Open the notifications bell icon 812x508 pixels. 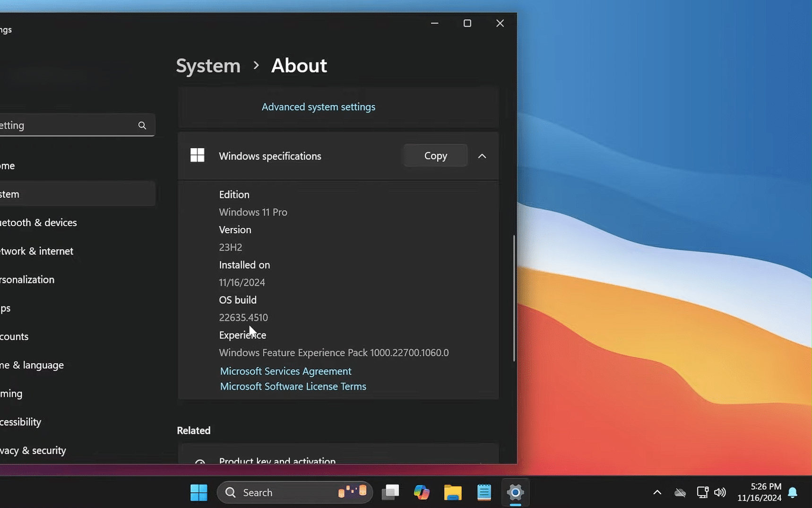pyautogui.click(x=793, y=492)
